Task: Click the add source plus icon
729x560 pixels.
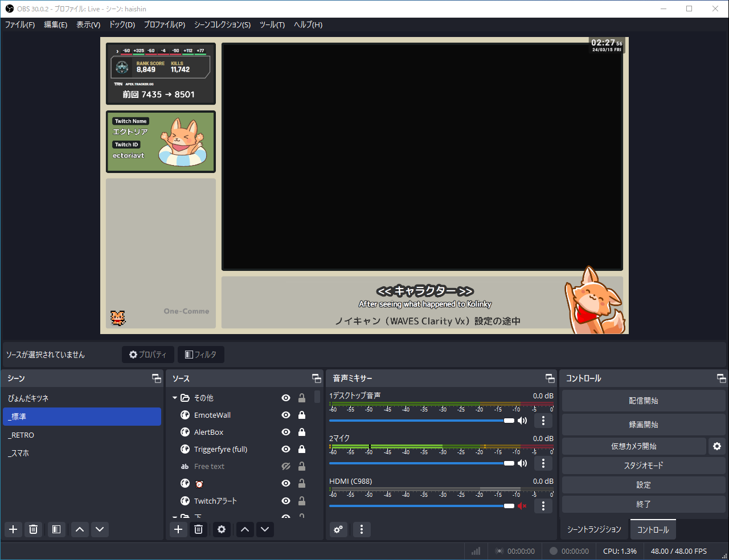Action: pyautogui.click(x=178, y=529)
